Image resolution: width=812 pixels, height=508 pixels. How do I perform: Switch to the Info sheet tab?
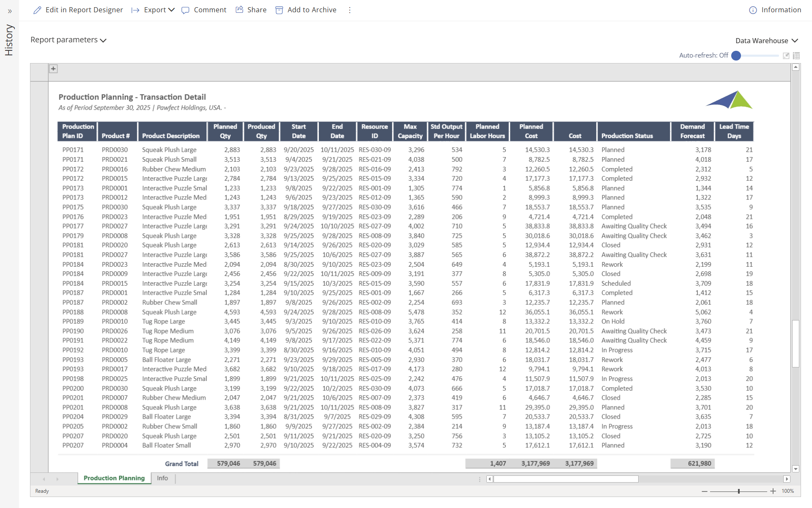tap(162, 478)
